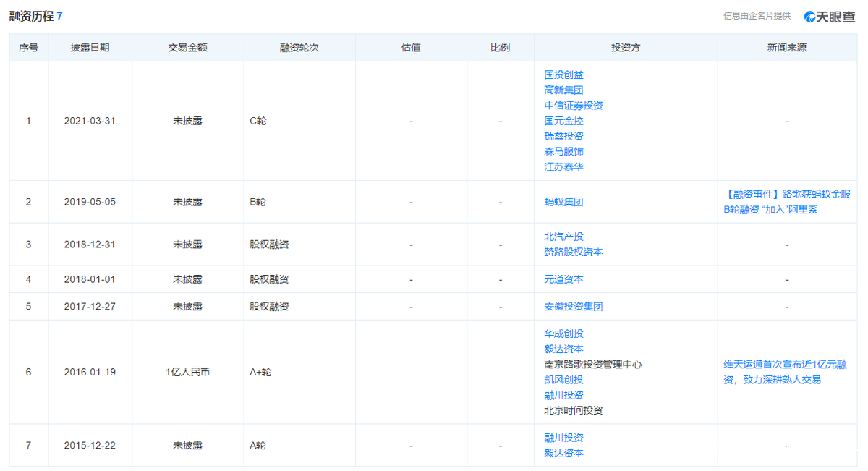Open the 高新集团 investor link
Screen dimensions: 868x471
563,90
